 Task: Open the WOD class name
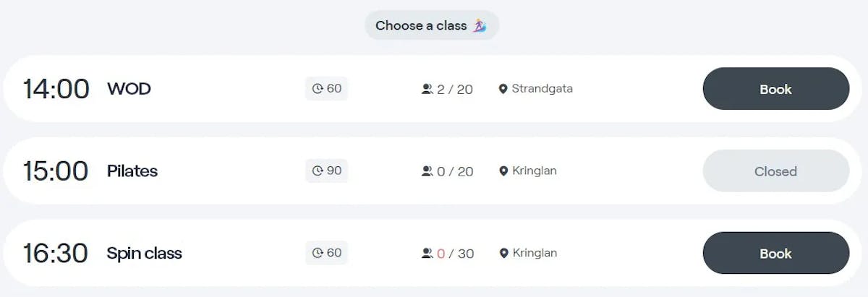tap(129, 89)
